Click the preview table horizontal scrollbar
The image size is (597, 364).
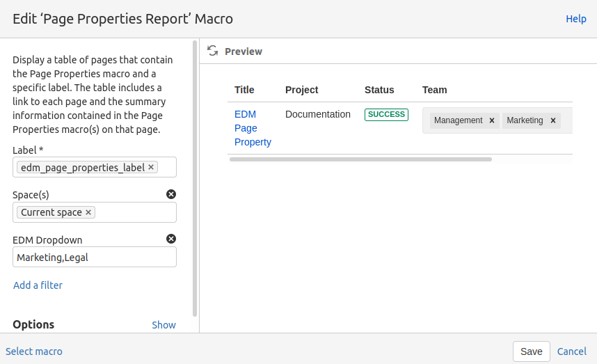tap(360, 159)
